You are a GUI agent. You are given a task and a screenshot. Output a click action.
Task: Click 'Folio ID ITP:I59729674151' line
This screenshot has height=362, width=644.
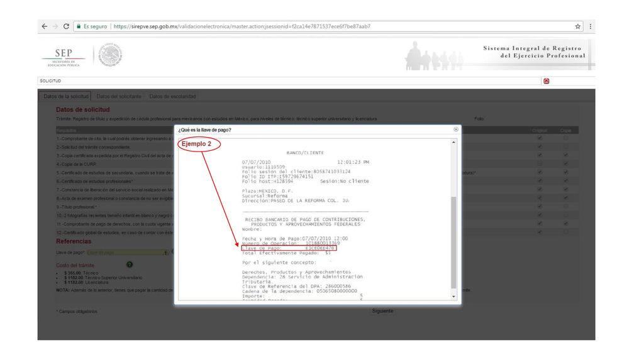pos(277,177)
